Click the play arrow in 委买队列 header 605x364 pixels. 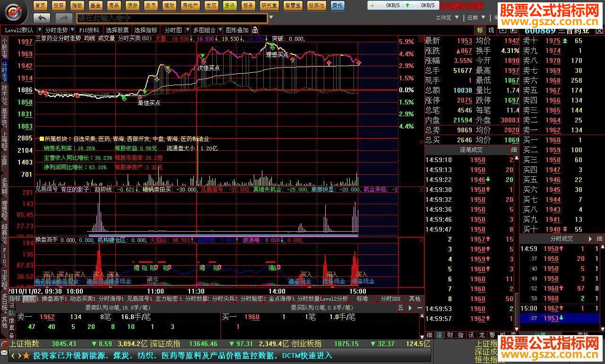[409, 308]
